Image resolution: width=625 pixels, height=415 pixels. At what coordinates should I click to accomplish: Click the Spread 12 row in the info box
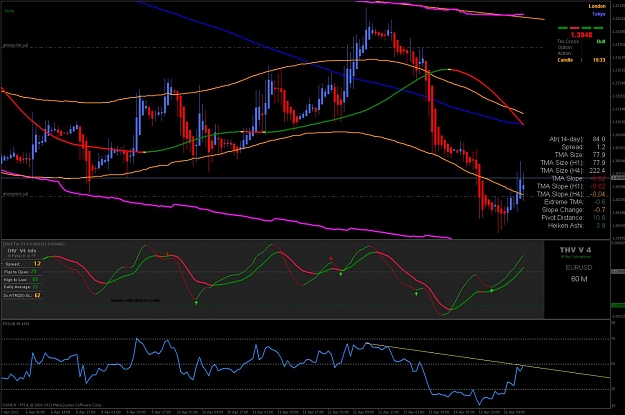point(22,264)
